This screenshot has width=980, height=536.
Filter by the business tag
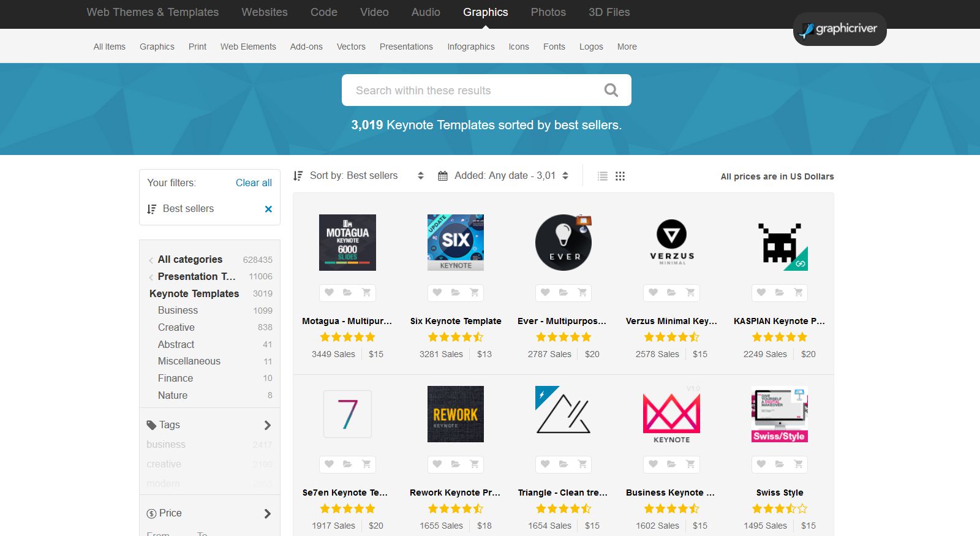pyautogui.click(x=166, y=445)
